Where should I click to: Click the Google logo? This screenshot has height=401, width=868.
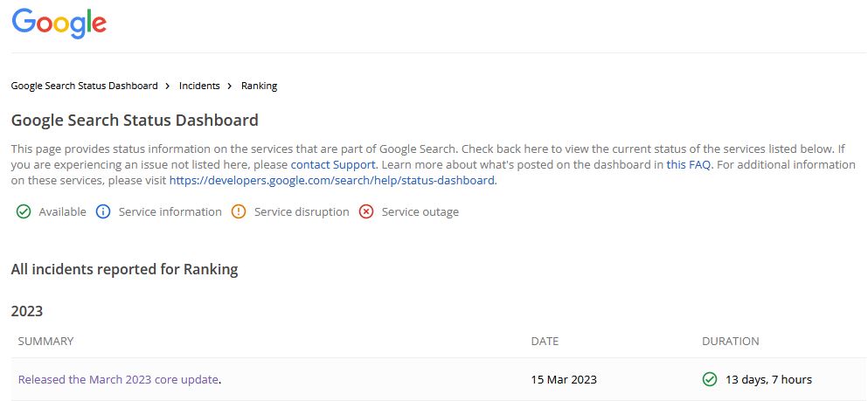coord(59,24)
